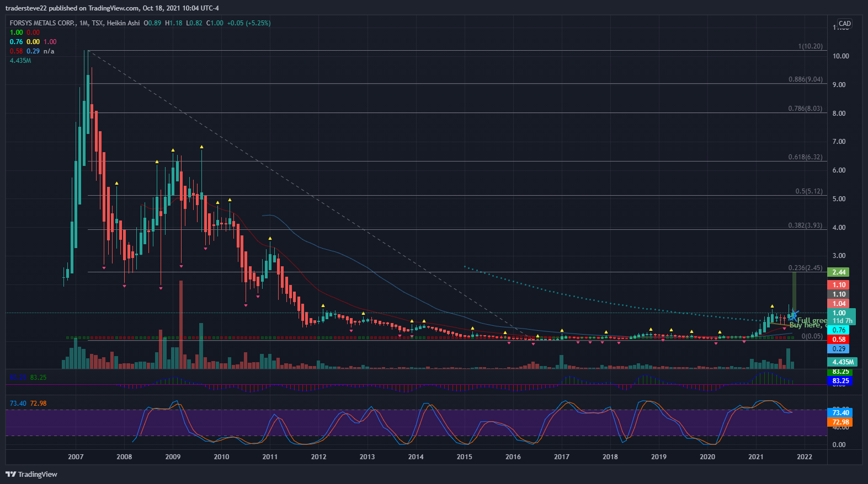Click the n/a legend value
Viewport: 868px width, 484px height.
pyautogui.click(x=49, y=51)
